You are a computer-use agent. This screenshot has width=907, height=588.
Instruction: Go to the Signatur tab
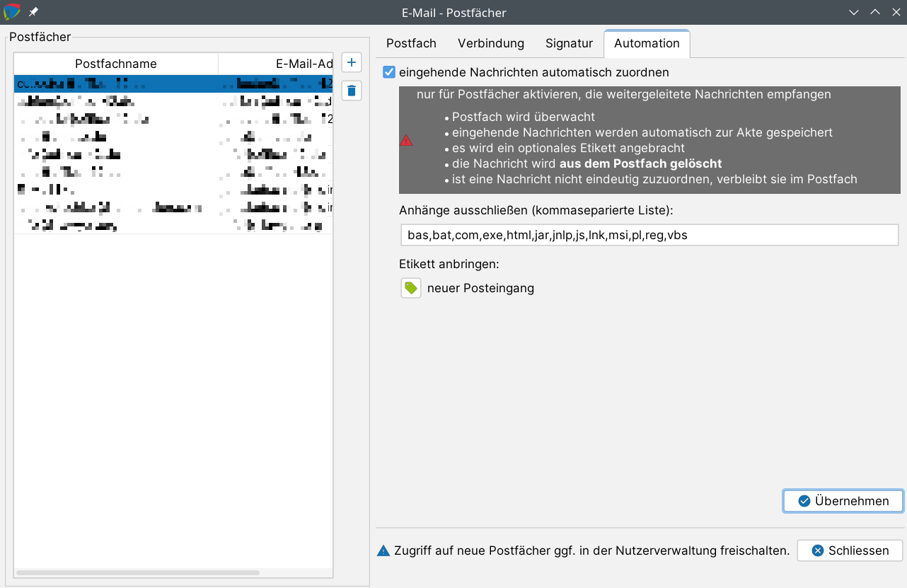(x=569, y=43)
